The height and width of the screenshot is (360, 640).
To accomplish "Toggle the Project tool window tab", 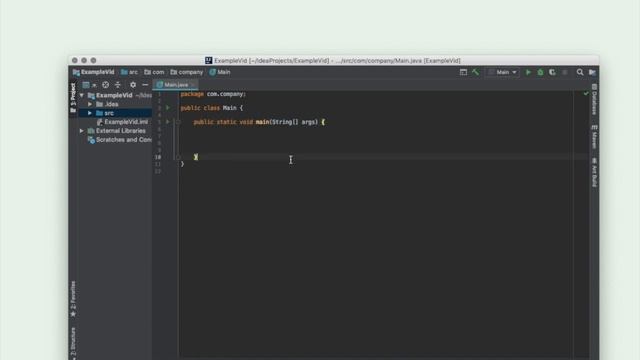I will click(x=73, y=98).
